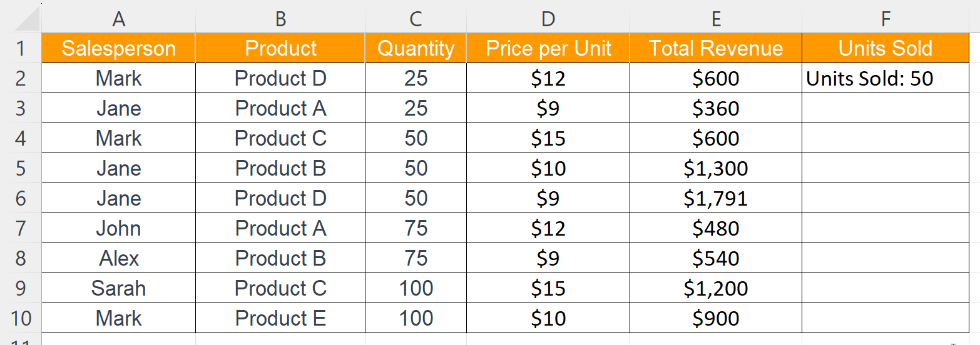Select column F header

pyautogui.click(x=886, y=19)
